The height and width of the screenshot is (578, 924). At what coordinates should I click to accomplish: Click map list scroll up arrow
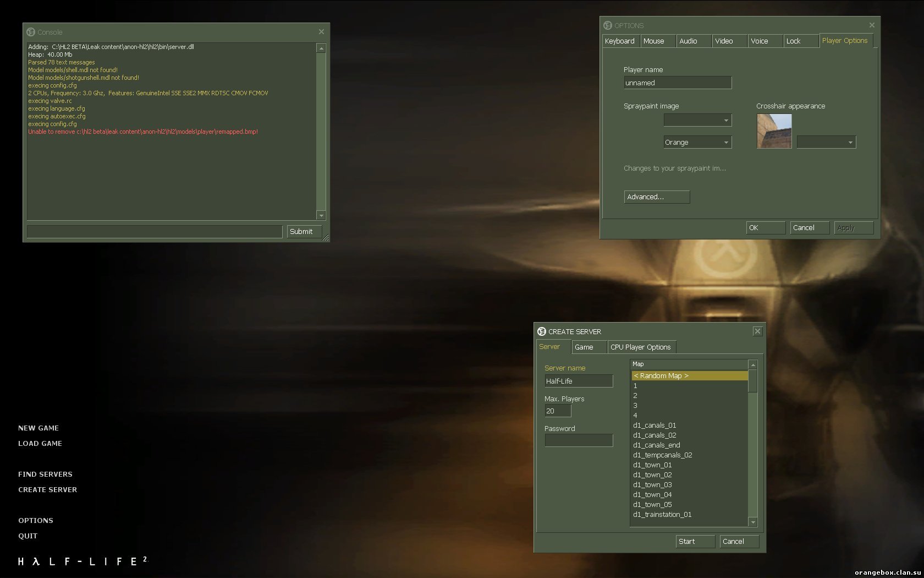753,365
